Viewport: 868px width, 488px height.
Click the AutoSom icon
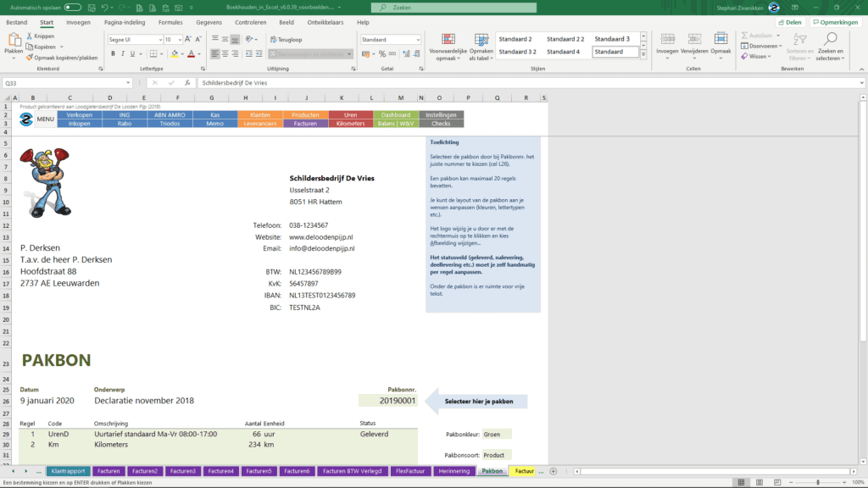click(x=745, y=36)
